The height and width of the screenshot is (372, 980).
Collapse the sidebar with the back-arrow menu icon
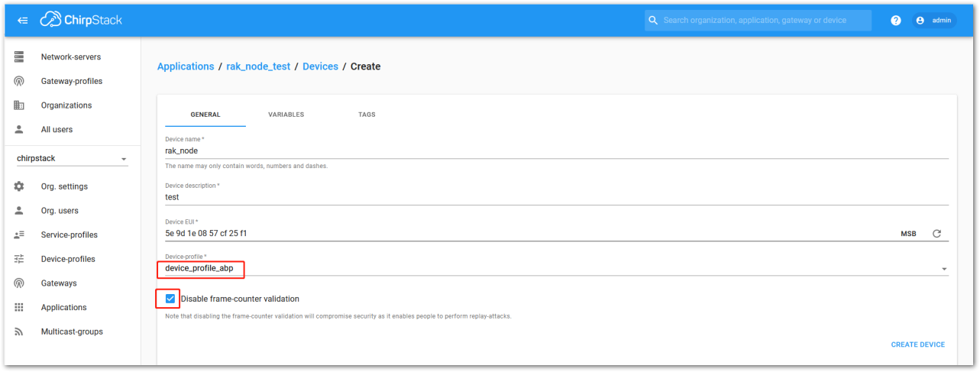coord(23,20)
